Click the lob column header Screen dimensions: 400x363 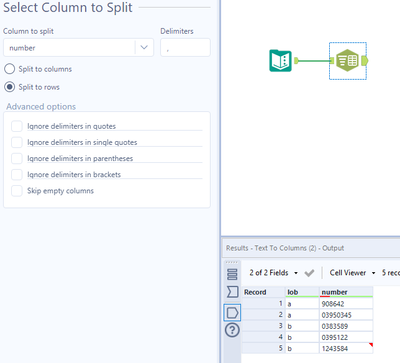coord(302,292)
